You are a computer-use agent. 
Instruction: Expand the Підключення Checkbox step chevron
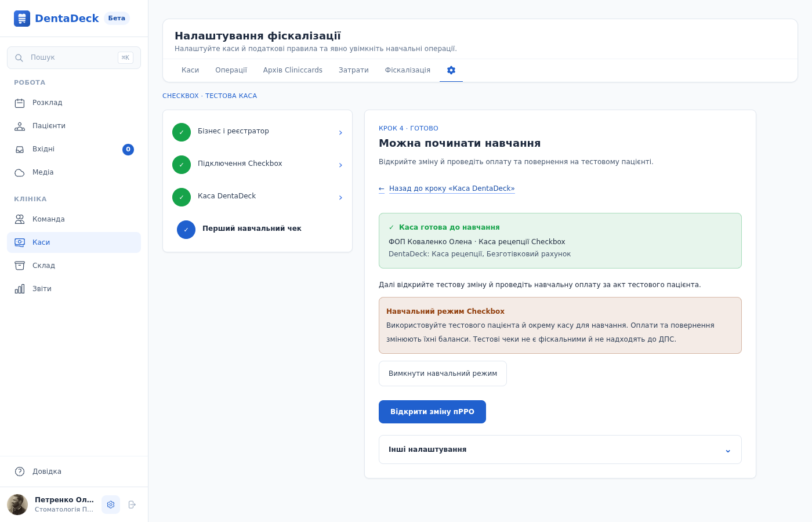click(340, 165)
